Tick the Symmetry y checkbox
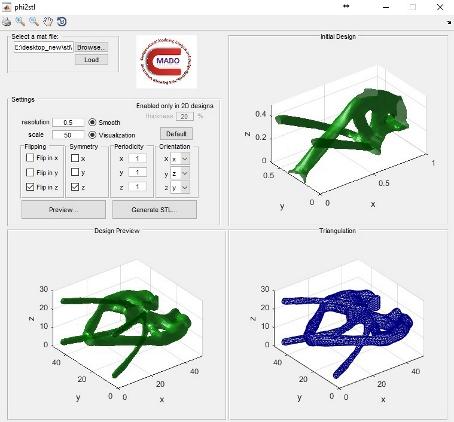The height and width of the screenshot is (422, 454). (75, 172)
